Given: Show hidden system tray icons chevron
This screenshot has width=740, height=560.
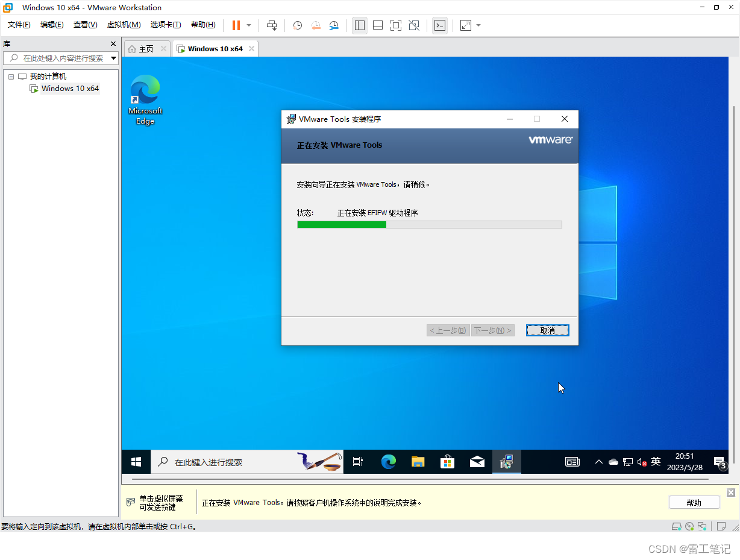Looking at the screenshot, I should pos(598,462).
